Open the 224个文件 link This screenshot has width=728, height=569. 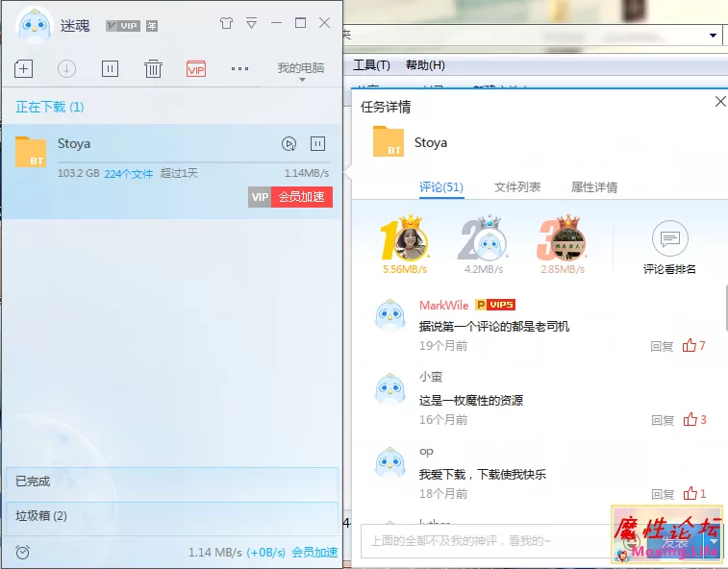coord(129,174)
